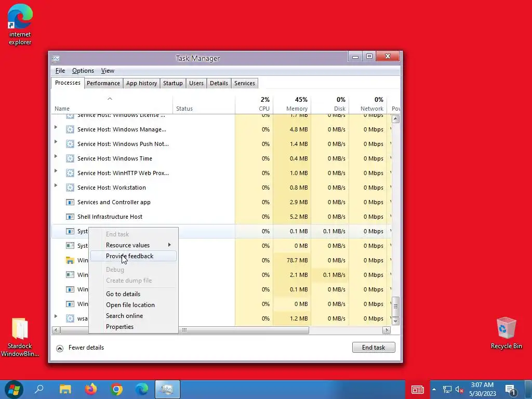Expand the wsa process group

point(56,316)
